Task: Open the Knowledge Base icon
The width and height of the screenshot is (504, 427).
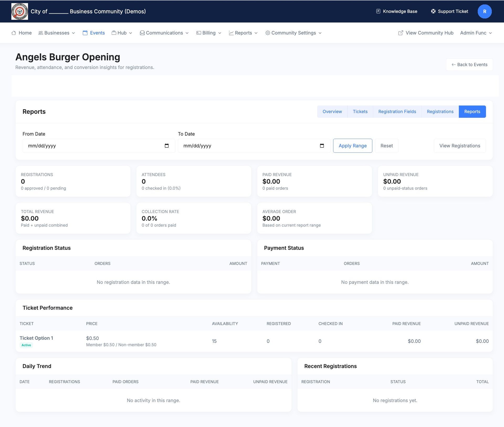Action: point(378,11)
